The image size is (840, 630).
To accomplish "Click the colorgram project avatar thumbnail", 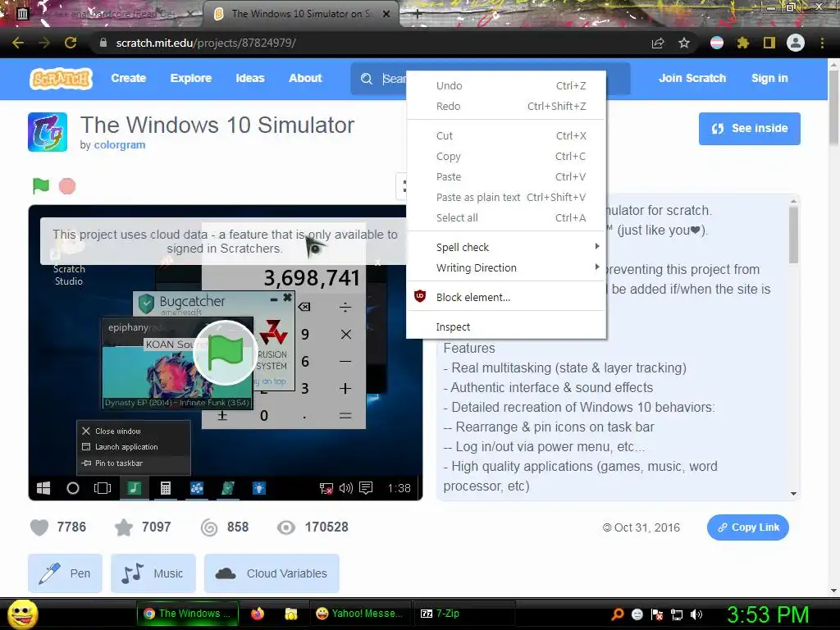I will pyautogui.click(x=48, y=132).
